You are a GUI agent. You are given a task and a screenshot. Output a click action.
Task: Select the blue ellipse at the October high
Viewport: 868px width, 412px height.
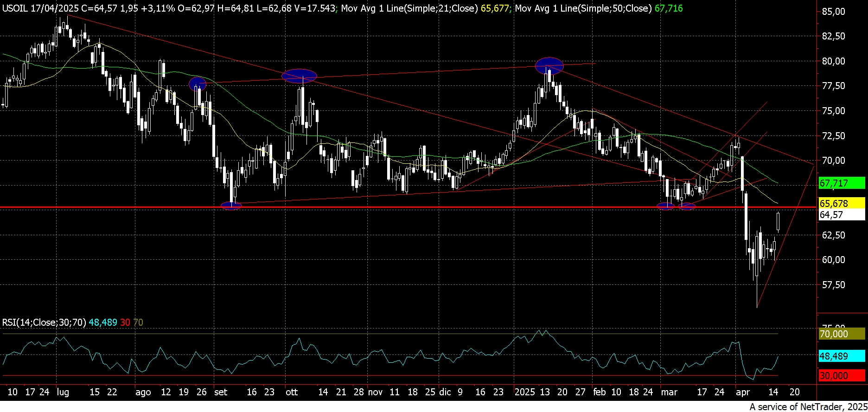point(299,76)
